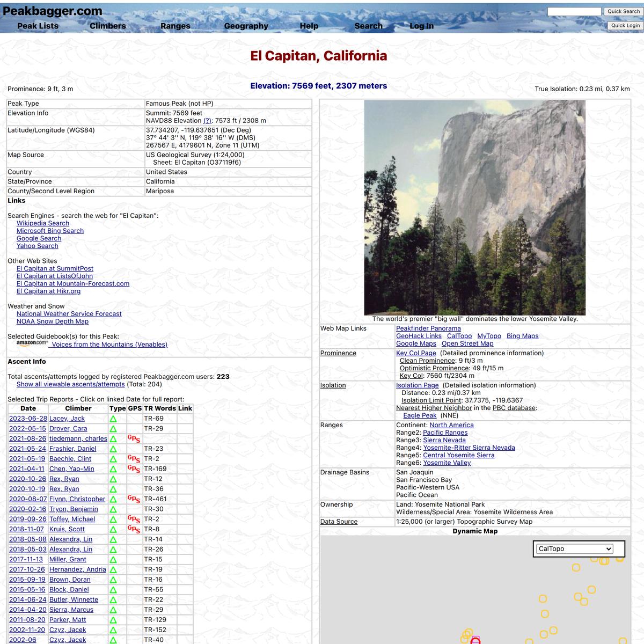
Task: Click GPS icon in Toffey, Michael row
Action: pyautogui.click(x=134, y=519)
